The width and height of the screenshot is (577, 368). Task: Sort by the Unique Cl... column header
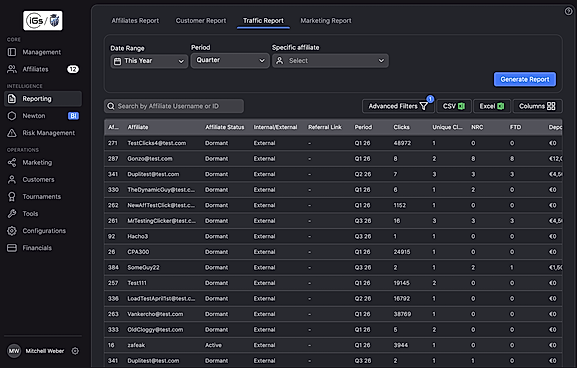[447, 127]
